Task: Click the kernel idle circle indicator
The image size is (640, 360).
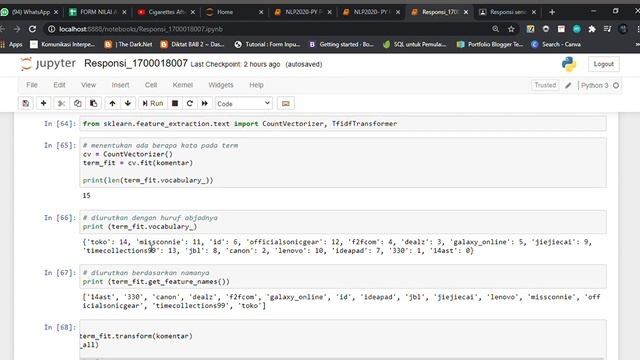Action: click(x=616, y=85)
